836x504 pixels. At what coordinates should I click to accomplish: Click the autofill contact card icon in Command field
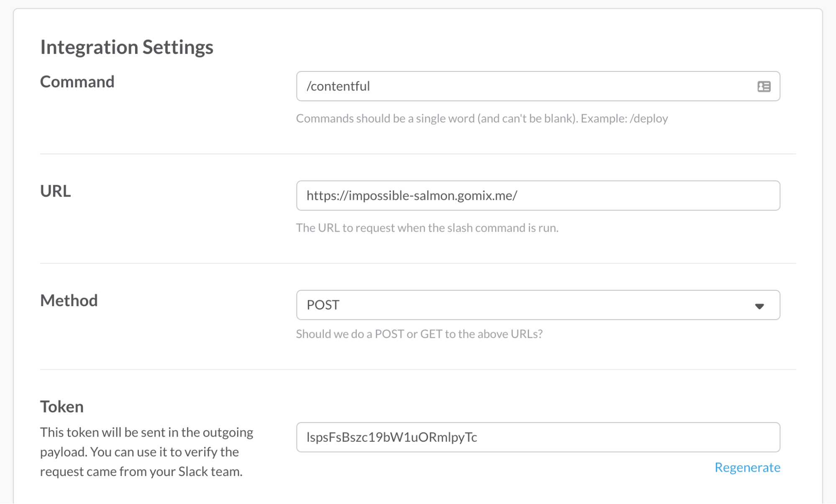[764, 87]
